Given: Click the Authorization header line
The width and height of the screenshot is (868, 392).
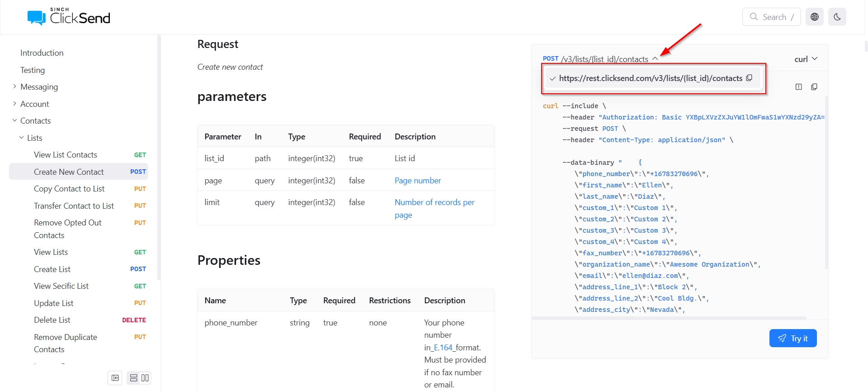Looking at the screenshot, I should click(693, 117).
